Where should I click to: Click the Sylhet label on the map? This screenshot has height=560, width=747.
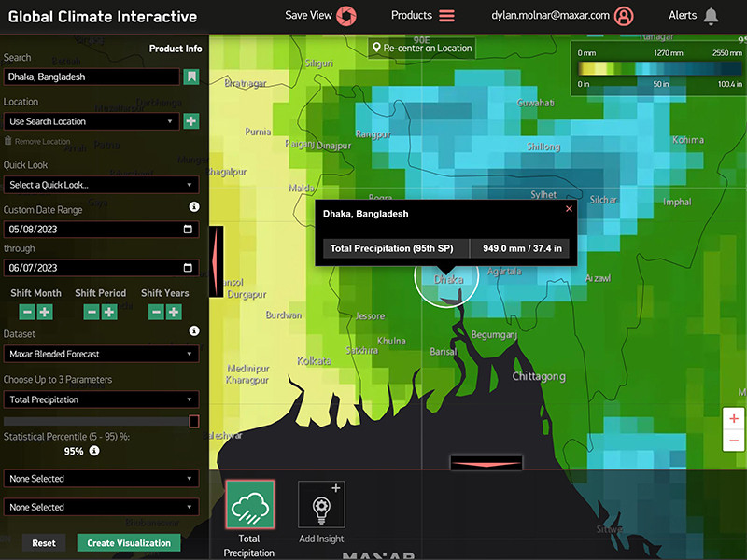pyautogui.click(x=543, y=195)
